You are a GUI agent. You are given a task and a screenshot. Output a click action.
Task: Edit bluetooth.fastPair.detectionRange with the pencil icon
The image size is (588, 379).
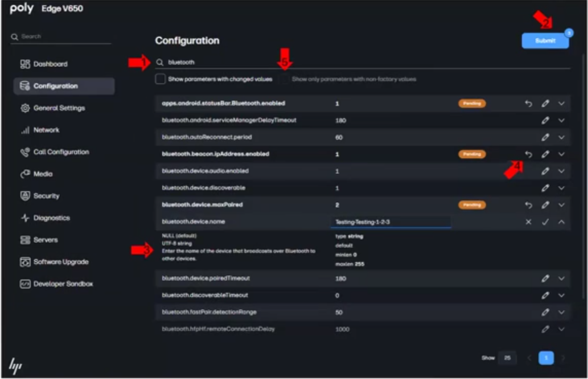545,312
